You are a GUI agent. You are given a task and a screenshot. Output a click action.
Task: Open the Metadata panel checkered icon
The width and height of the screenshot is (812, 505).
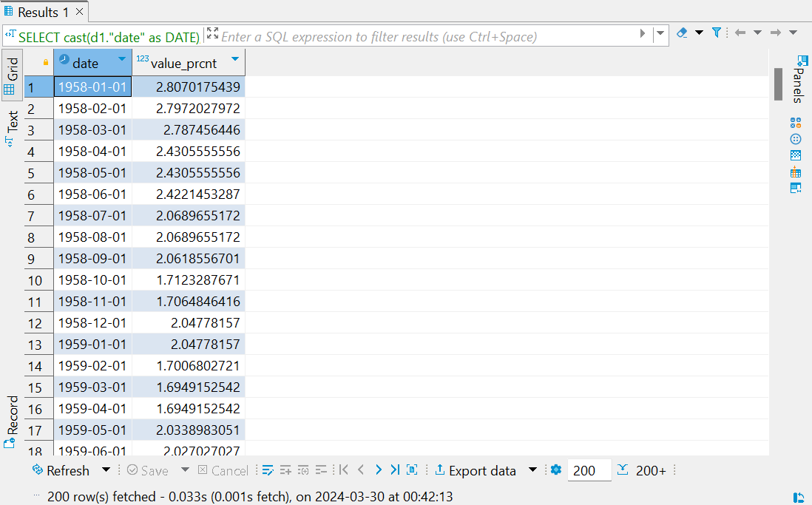(x=796, y=155)
